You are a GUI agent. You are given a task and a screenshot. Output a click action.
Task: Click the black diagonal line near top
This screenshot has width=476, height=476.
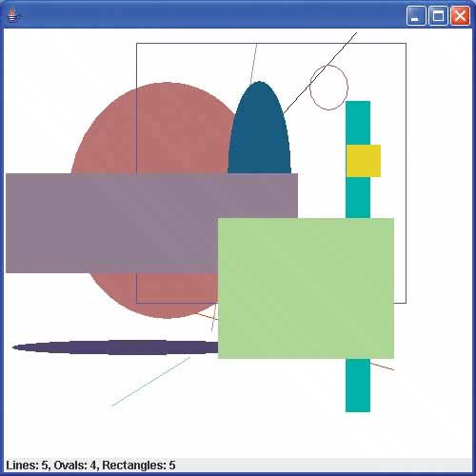[321, 72]
